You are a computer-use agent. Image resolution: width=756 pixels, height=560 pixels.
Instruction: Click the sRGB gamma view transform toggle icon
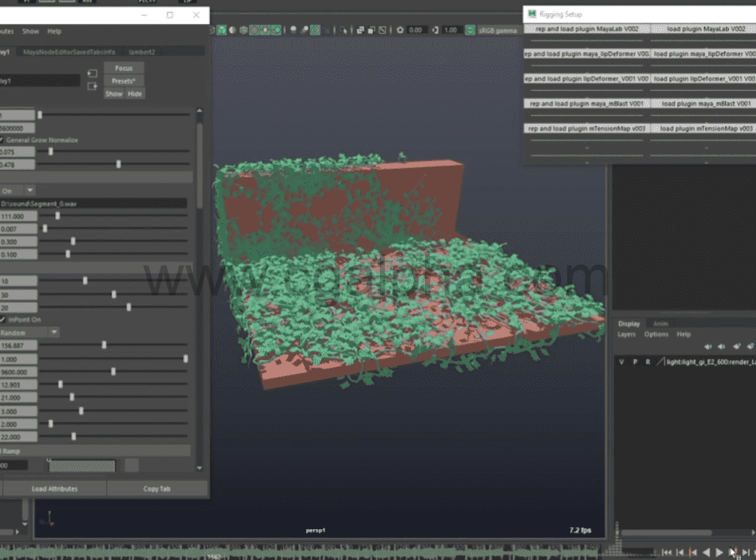469,30
